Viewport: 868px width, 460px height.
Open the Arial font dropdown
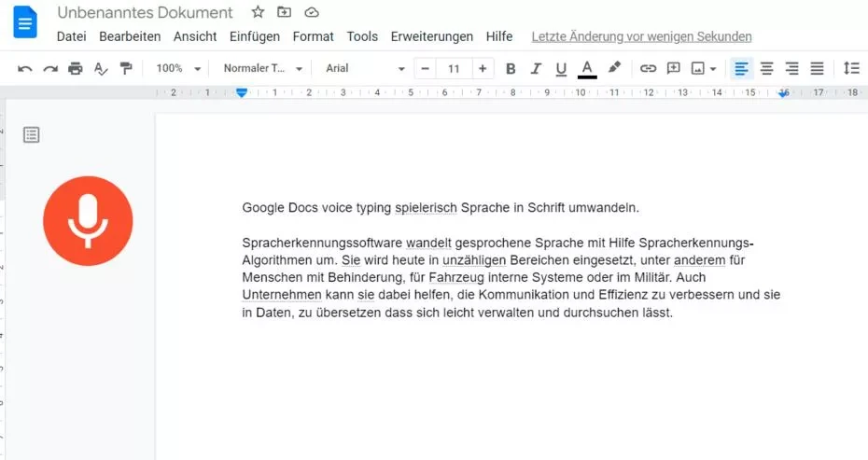365,69
